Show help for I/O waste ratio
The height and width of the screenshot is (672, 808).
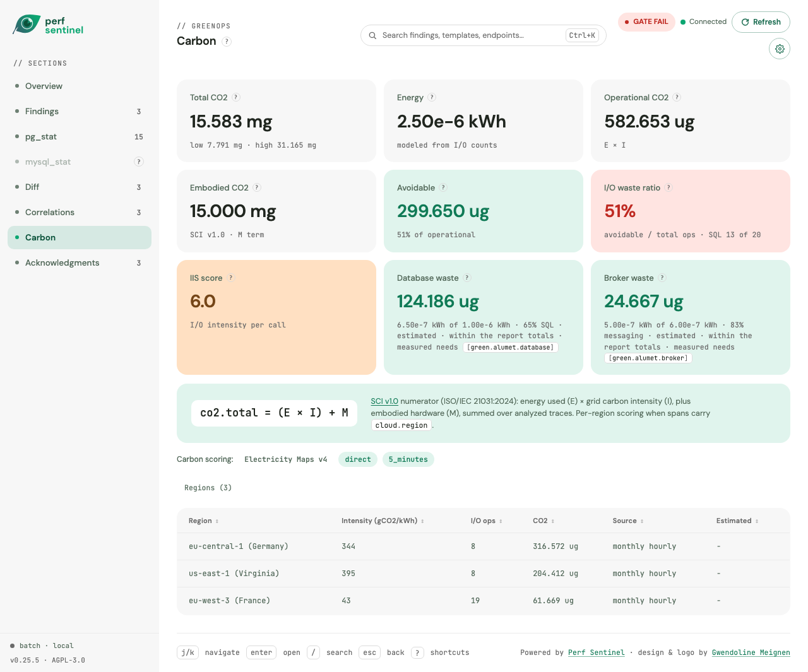coord(668,187)
